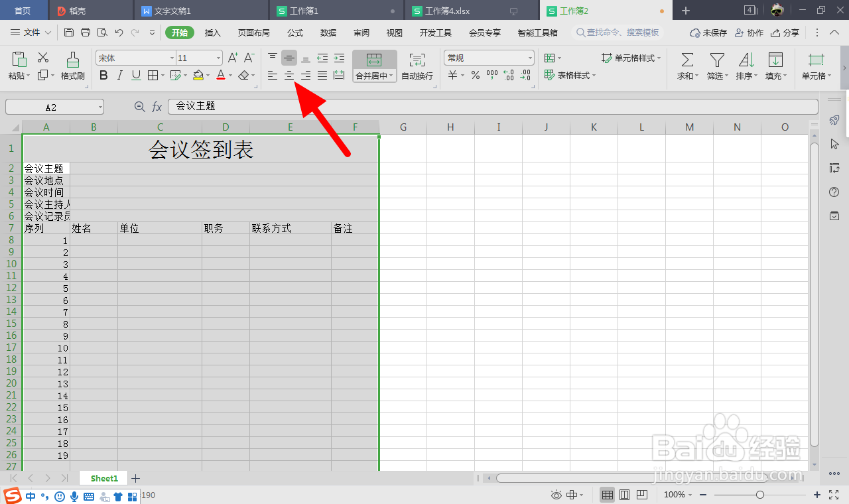This screenshot has width=849, height=504.
Task: Decrease font size with A- icon
Action: tap(249, 58)
